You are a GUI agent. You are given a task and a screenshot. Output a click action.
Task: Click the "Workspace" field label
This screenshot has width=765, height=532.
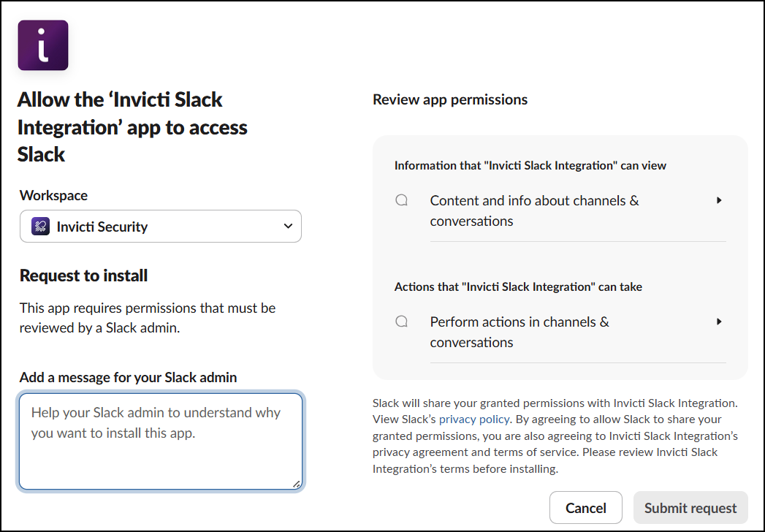pos(53,195)
